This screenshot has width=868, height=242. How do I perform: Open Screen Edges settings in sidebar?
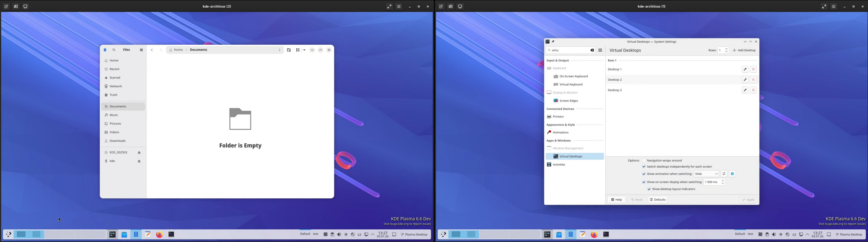[x=568, y=100]
